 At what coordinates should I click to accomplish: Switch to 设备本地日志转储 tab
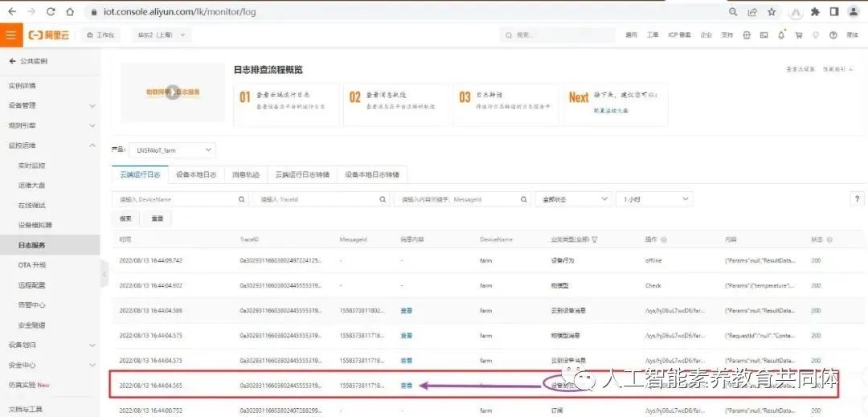coord(372,174)
